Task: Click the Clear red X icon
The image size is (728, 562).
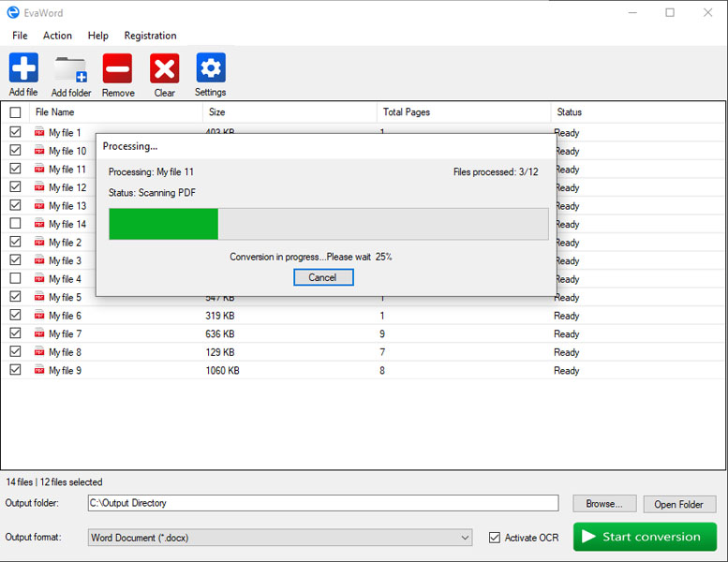Action: pyautogui.click(x=164, y=68)
